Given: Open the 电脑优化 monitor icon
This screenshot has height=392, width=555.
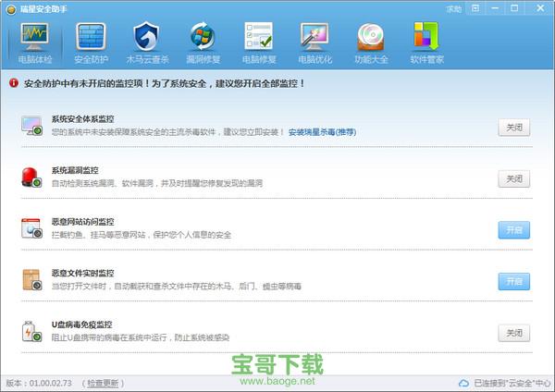Looking at the screenshot, I should click(314, 43).
